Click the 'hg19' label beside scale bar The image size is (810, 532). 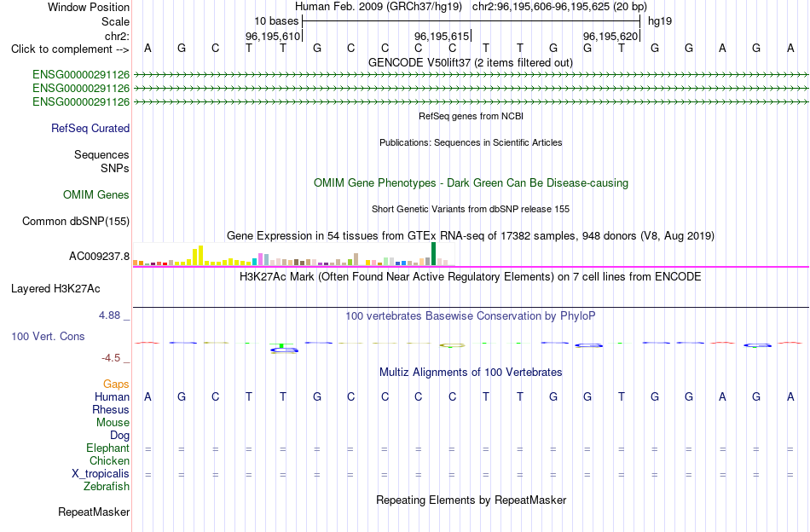click(x=660, y=21)
